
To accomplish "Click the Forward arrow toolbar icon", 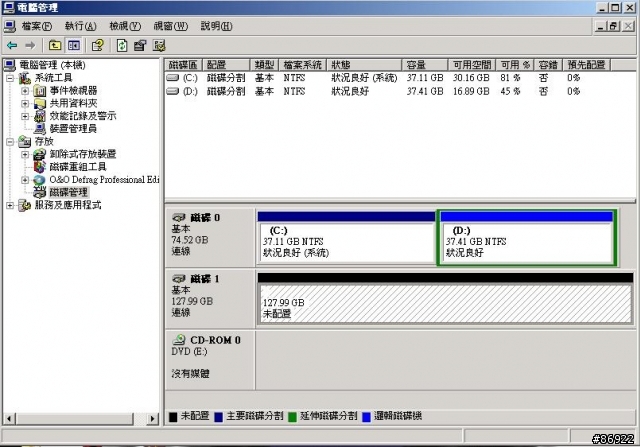I will [x=30, y=45].
